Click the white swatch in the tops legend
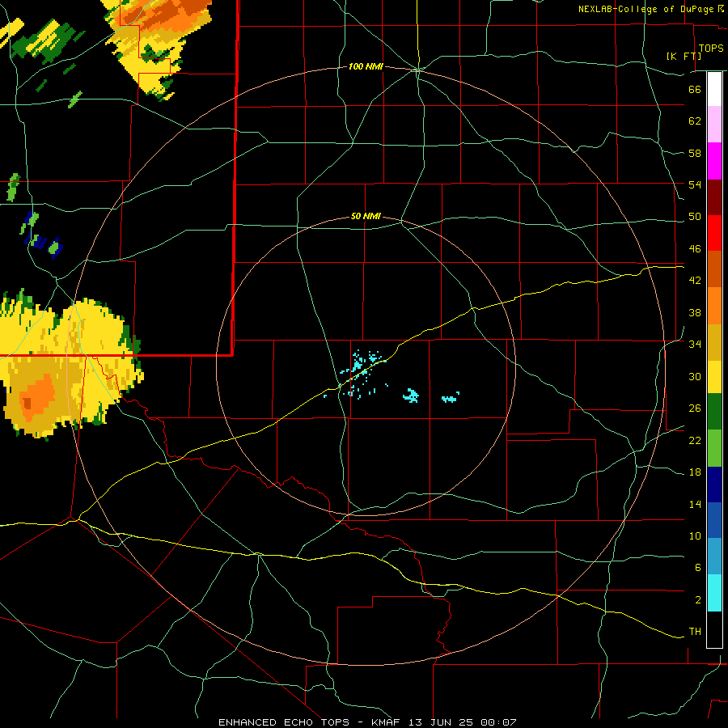Viewport: 728px width, 728px height. click(x=714, y=89)
